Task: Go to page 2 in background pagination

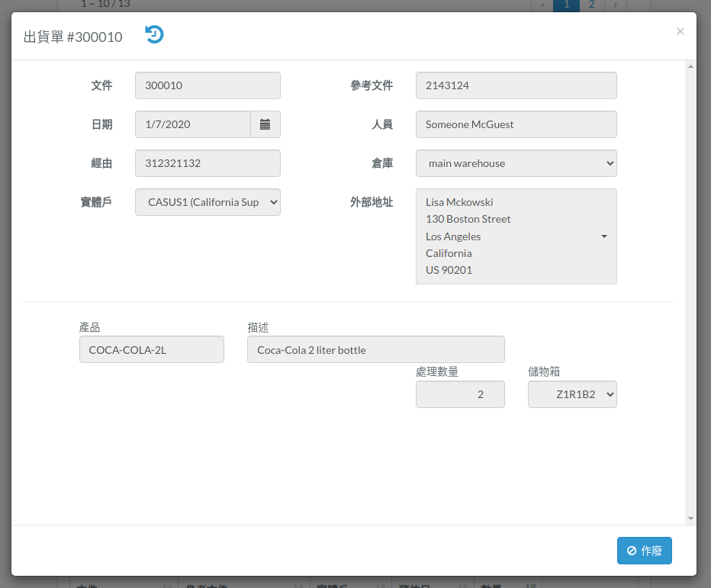Action: coord(592,5)
